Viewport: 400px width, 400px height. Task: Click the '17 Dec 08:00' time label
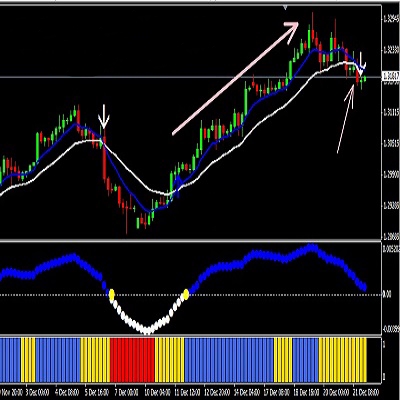pos(277,391)
